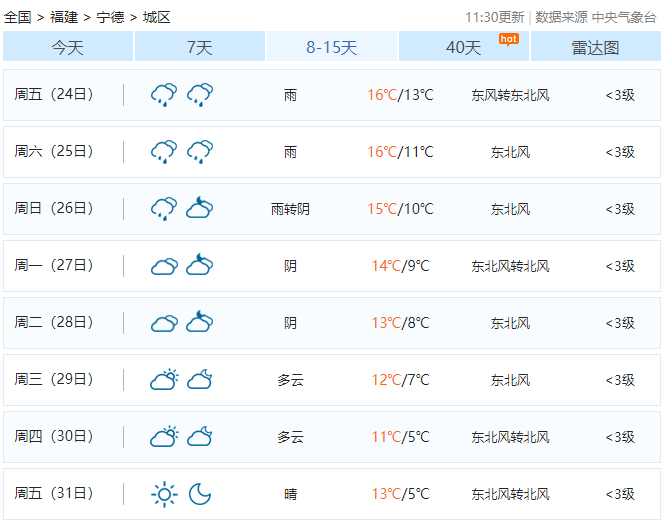Click night overcast icon for 周日 26日
Image resolution: width=665 pixels, height=522 pixels.
(x=200, y=207)
